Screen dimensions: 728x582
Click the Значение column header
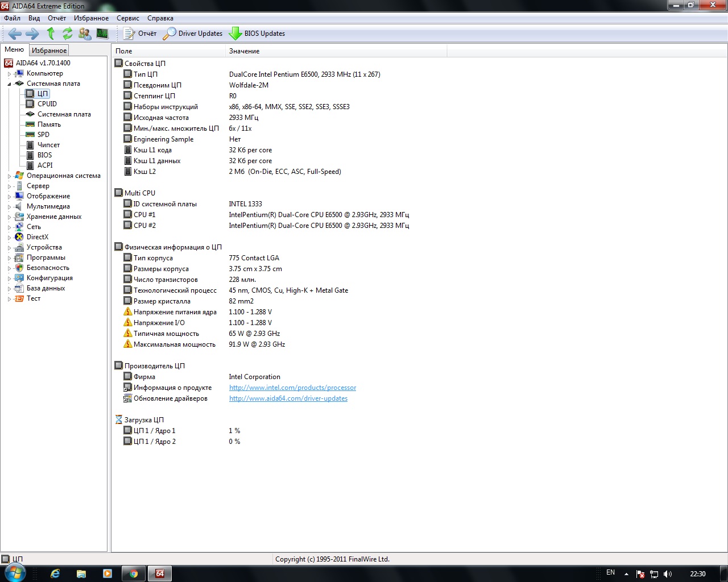pos(245,51)
